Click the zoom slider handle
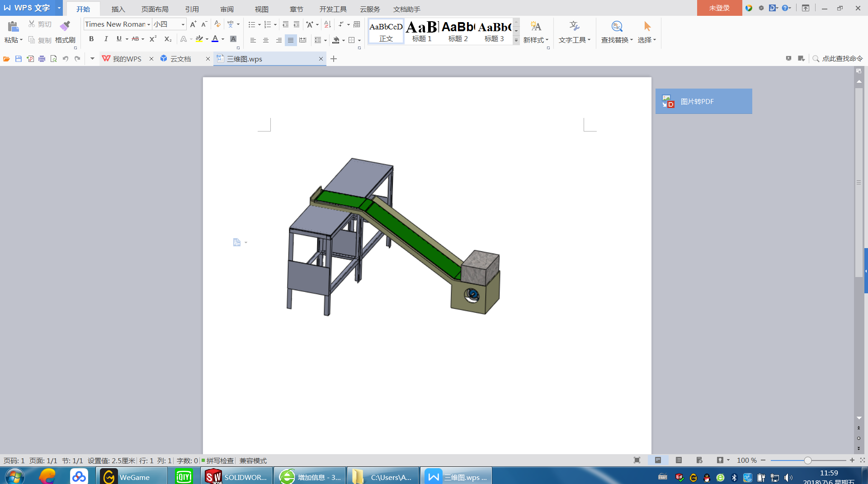Image resolution: width=868 pixels, height=484 pixels. 807,461
